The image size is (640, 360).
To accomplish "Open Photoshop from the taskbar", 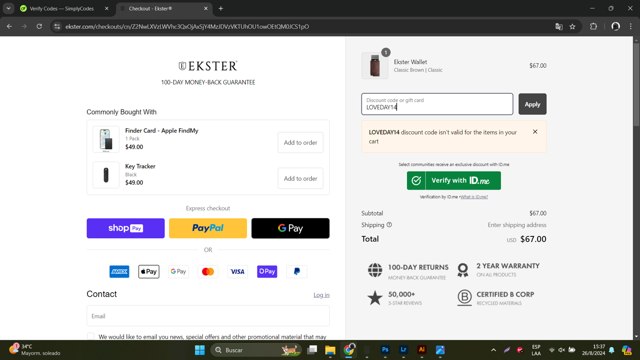I will pyautogui.click(x=385, y=350).
